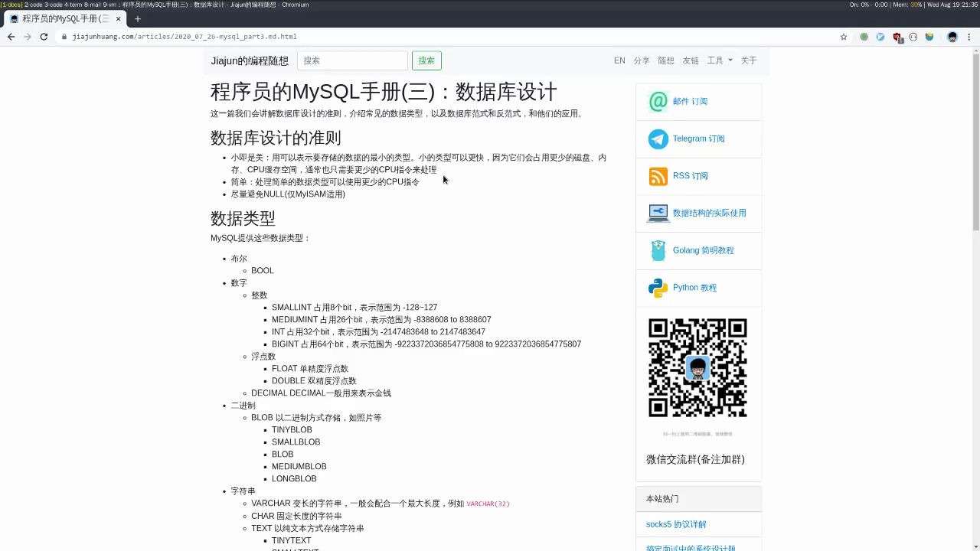
Task: Click the FLOAT 单精度浮点数 item
Action: tap(310, 368)
